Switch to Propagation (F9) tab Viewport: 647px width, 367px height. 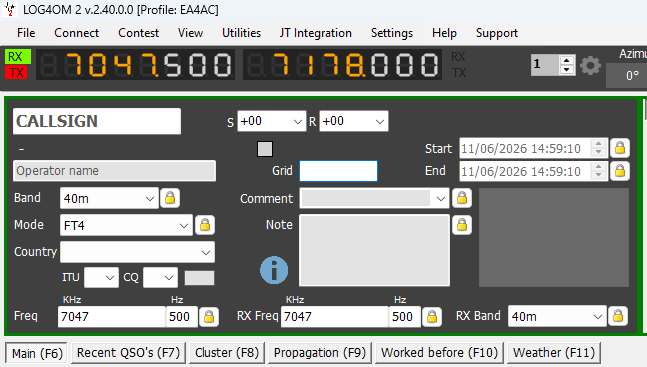click(x=320, y=353)
